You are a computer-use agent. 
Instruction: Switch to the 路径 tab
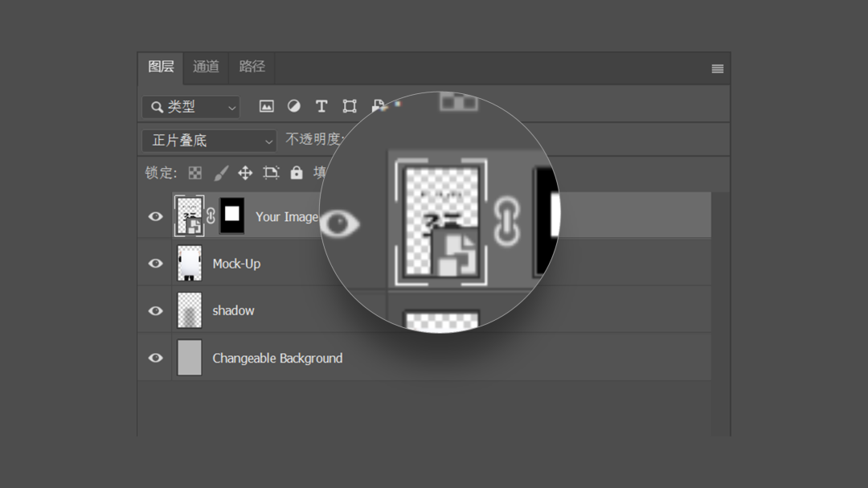click(252, 67)
